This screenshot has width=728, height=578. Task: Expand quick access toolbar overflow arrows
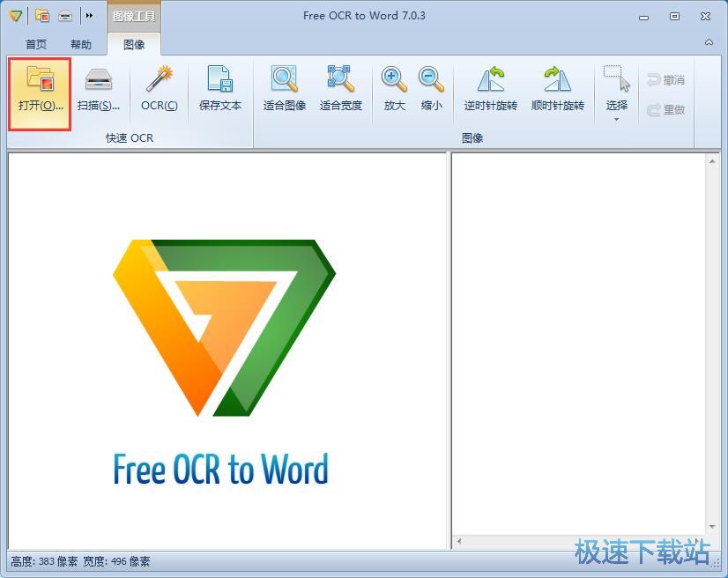click(x=89, y=16)
